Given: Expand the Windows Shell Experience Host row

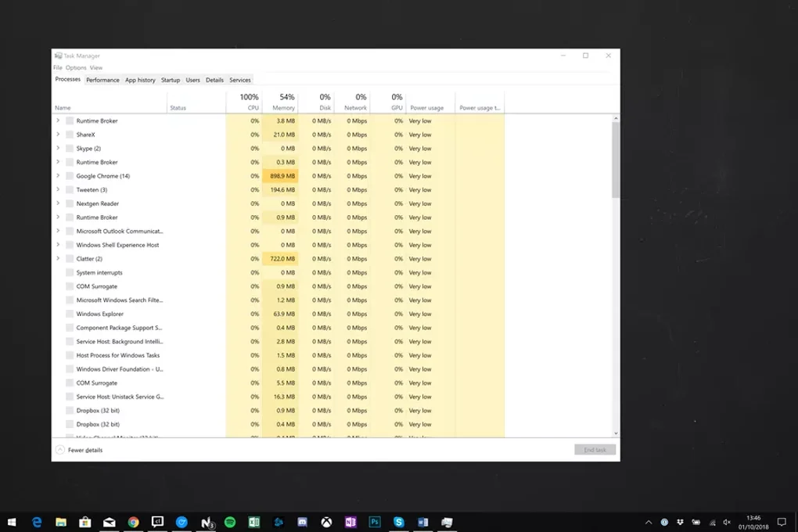Looking at the screenshot, I should (58, 245).
